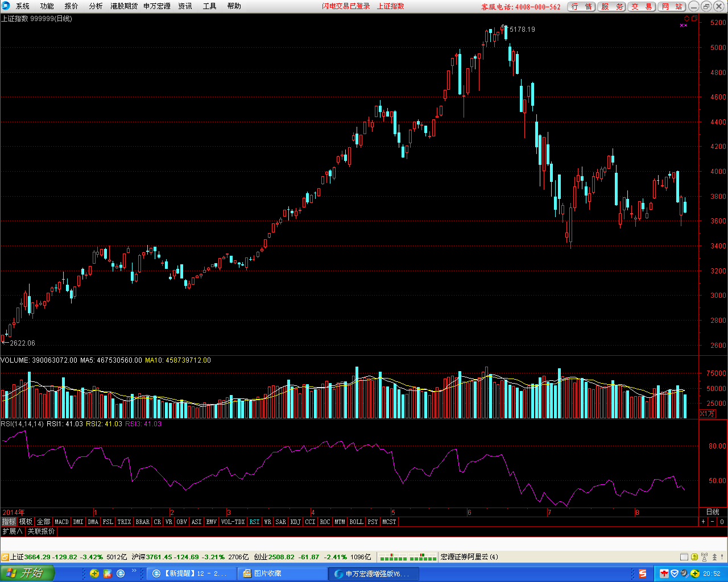Viewport: 728px width, 582px height.
Task: Switch indicator to PSY
Action: tap(373, 522)
